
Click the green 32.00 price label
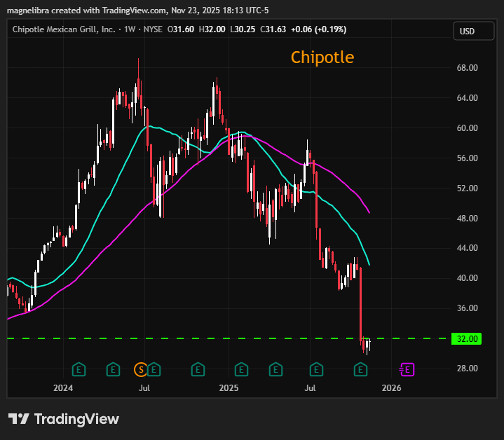(466, 339)
